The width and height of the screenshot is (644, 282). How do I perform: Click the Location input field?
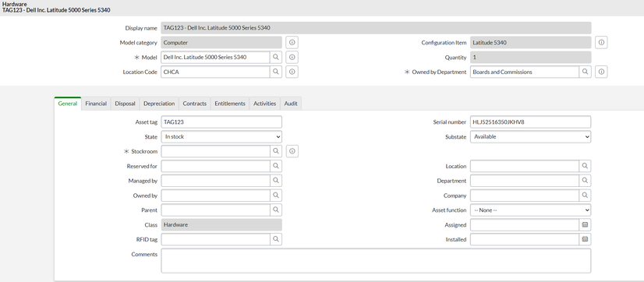coord(525,166)
